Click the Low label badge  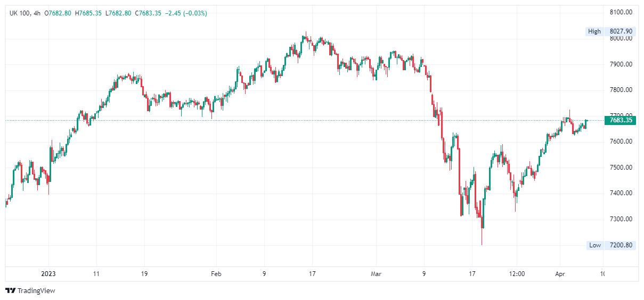(594, 245)
